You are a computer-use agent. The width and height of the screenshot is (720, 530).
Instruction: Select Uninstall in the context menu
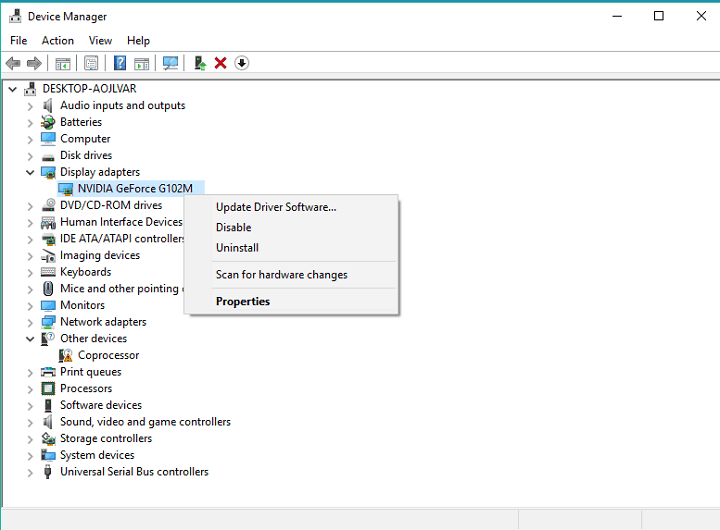click(237, 247)
